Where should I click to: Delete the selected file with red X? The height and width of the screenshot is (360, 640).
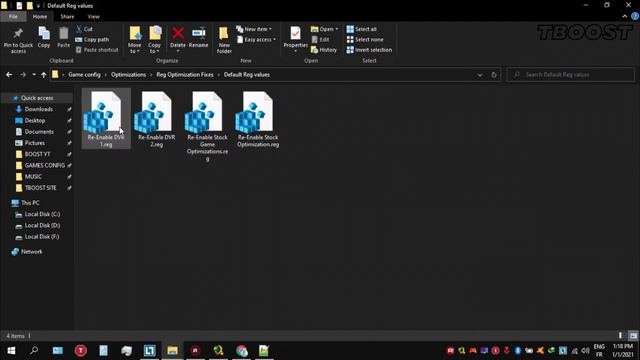pyautogui.click(x=178, y=39)
